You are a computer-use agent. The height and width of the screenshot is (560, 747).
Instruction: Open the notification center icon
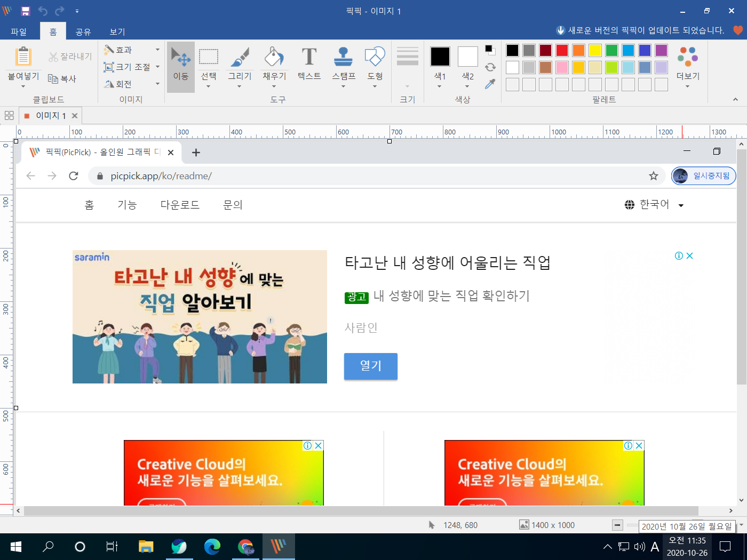pyautogui.click(x=725, y=547)
